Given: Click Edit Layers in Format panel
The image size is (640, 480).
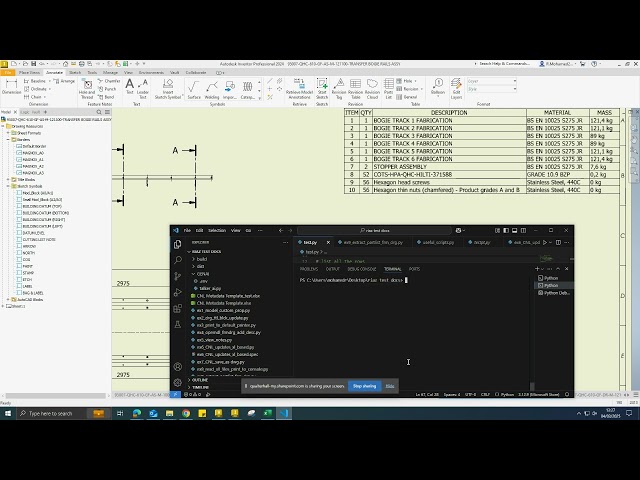Looking at the screenshot, I should (x=456, y=89).
